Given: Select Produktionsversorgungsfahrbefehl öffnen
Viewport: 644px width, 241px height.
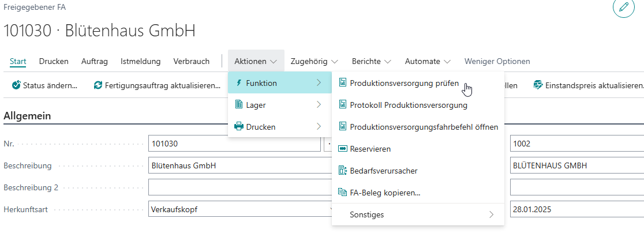Looking at the screenshot, I should 424,127.
